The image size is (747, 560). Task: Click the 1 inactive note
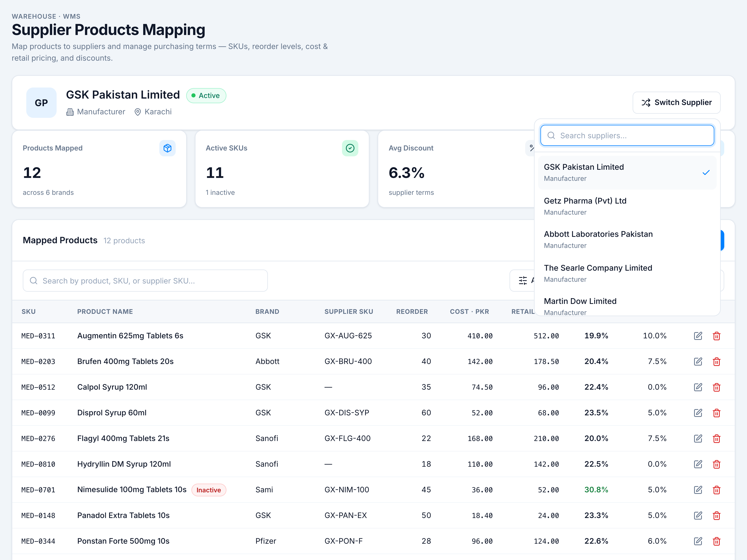220,192
